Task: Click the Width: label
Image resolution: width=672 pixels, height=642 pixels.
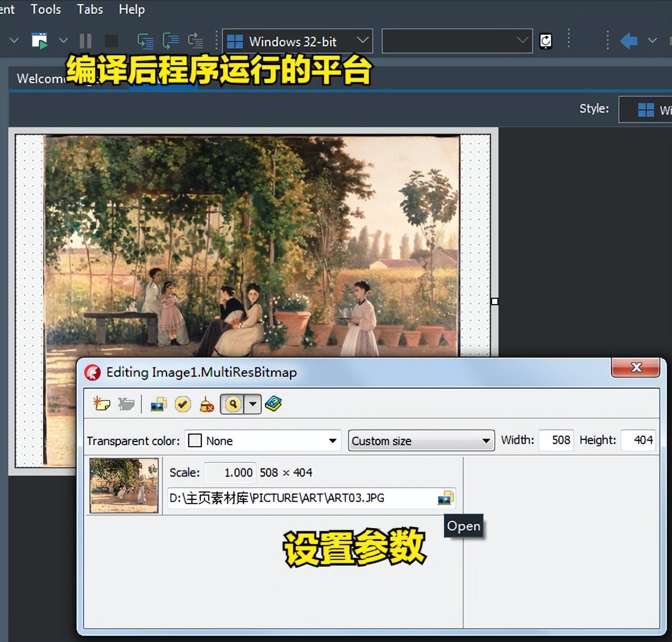Action: pyautogui.click(x=517, y=440)
